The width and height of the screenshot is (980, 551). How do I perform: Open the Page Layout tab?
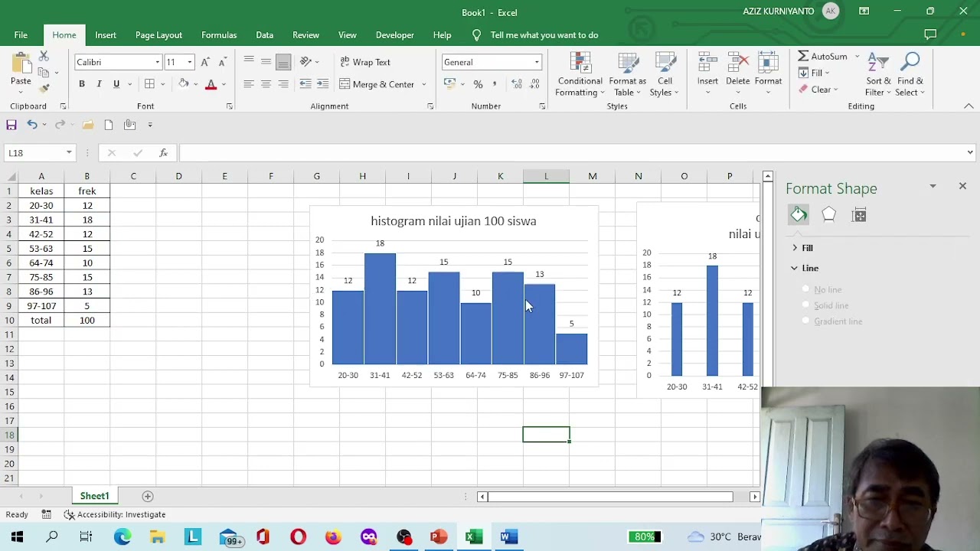coord(158,35)
